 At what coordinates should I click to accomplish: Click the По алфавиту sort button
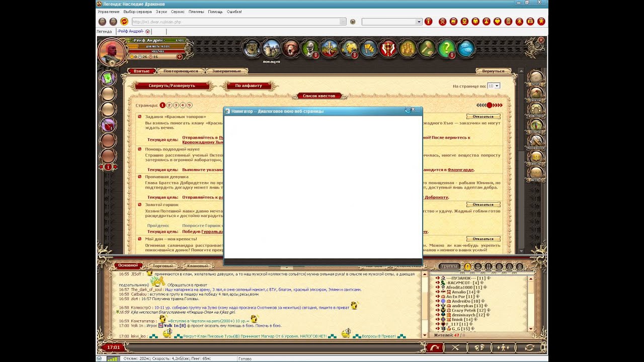249,85
